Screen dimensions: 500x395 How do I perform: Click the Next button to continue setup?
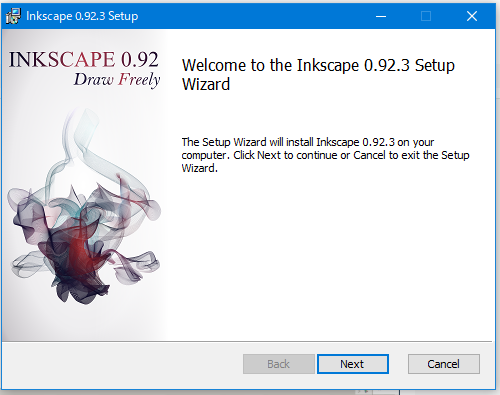click(x=353, y=364)
